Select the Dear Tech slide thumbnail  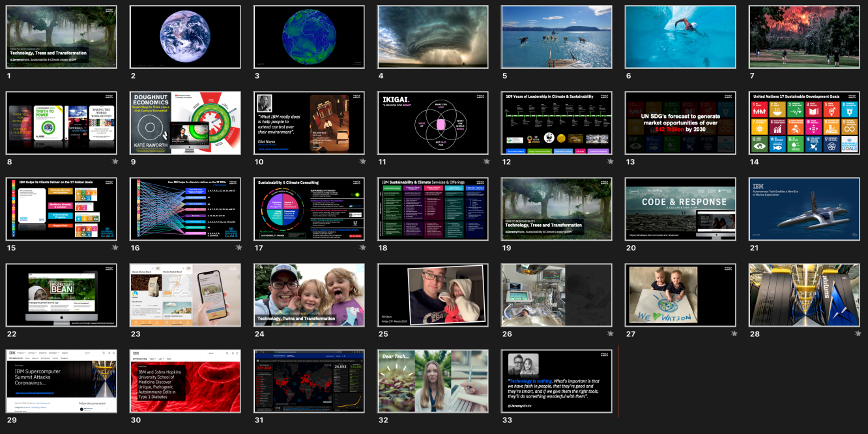[x=433, y=381]
